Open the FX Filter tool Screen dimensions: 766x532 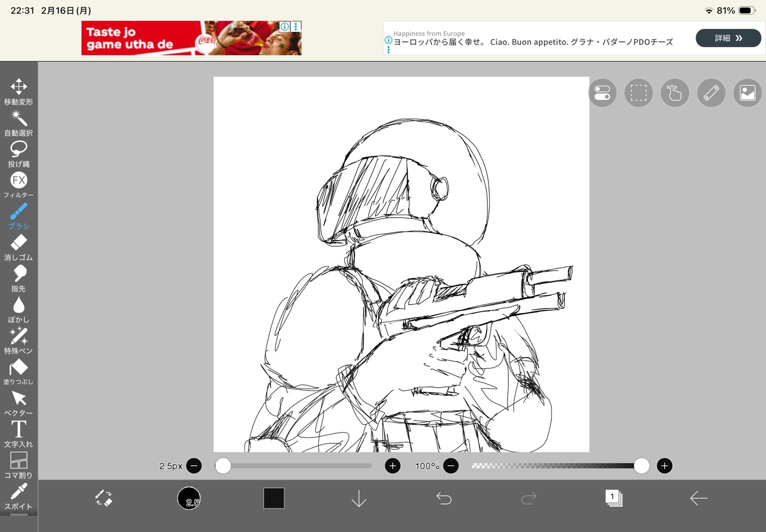18,184
